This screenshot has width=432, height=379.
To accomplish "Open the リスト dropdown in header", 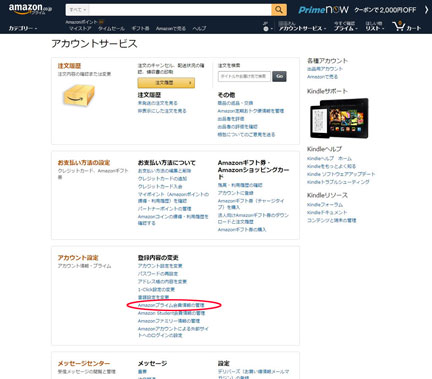I will click(x=374, y=26).
